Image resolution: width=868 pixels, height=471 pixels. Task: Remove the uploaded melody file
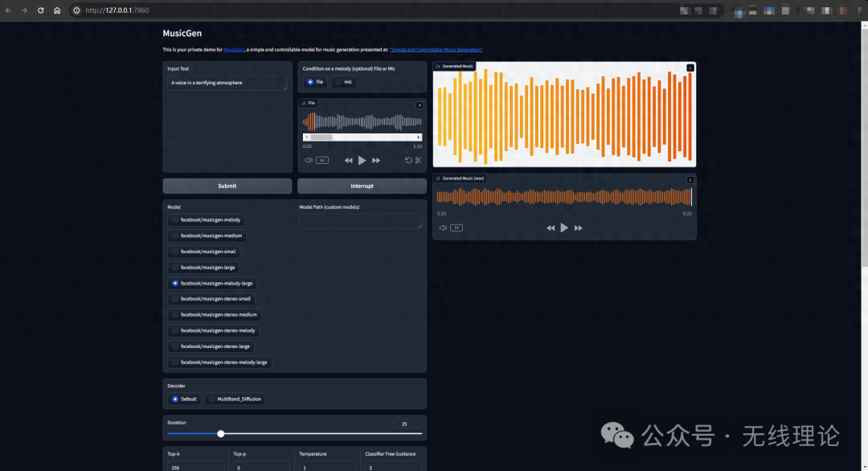pos(419,105)
